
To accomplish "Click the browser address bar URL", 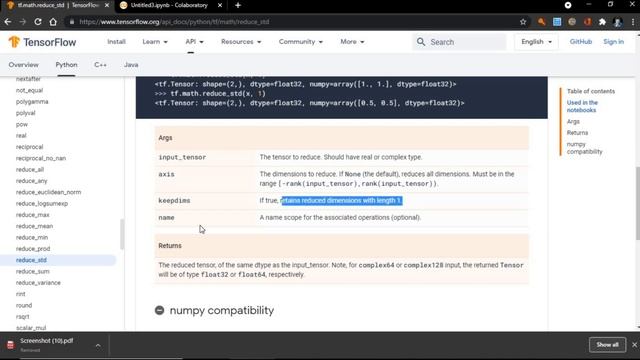I will coord(174,22).
